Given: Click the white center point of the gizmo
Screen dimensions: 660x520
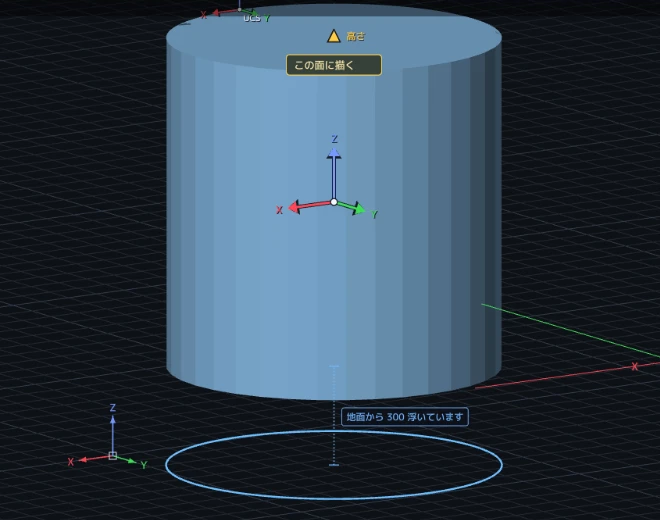Looking at the screenshot, I should (334, 202).
